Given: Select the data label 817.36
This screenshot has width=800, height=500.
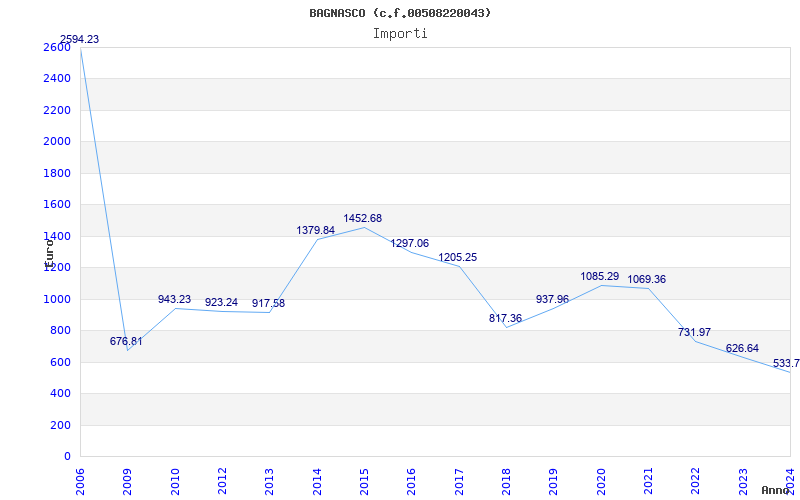Looking at the screenshot, I should click(506, 318).
